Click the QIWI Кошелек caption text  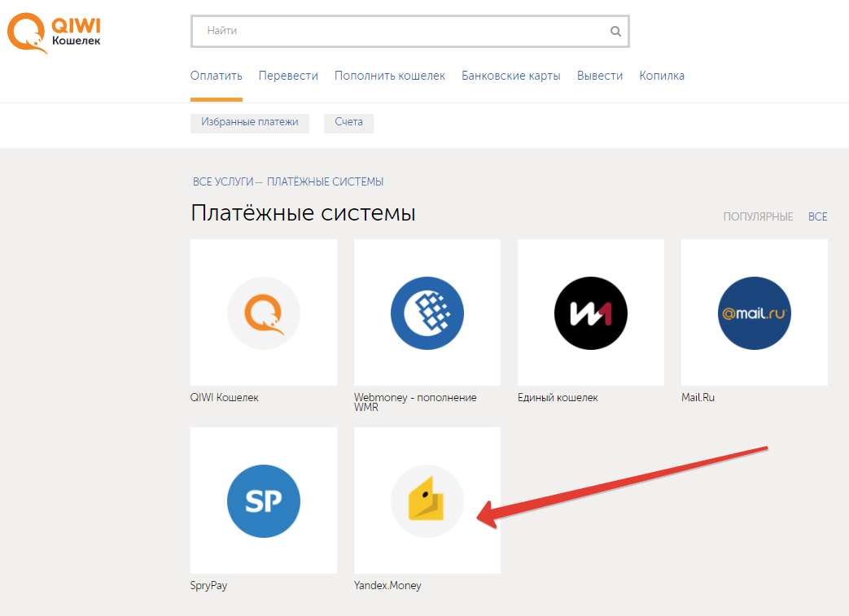[x=224, y=397]
